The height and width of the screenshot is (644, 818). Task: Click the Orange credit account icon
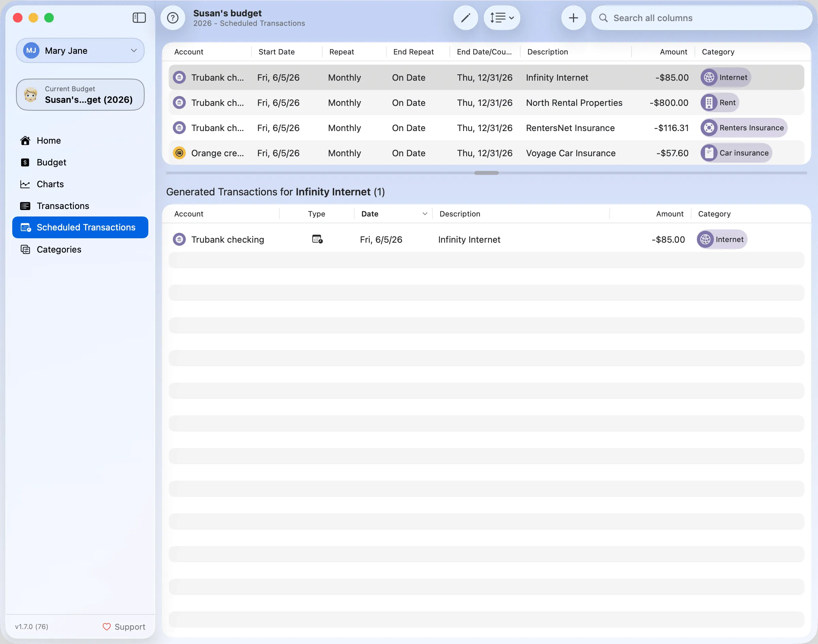click(179, 153)
